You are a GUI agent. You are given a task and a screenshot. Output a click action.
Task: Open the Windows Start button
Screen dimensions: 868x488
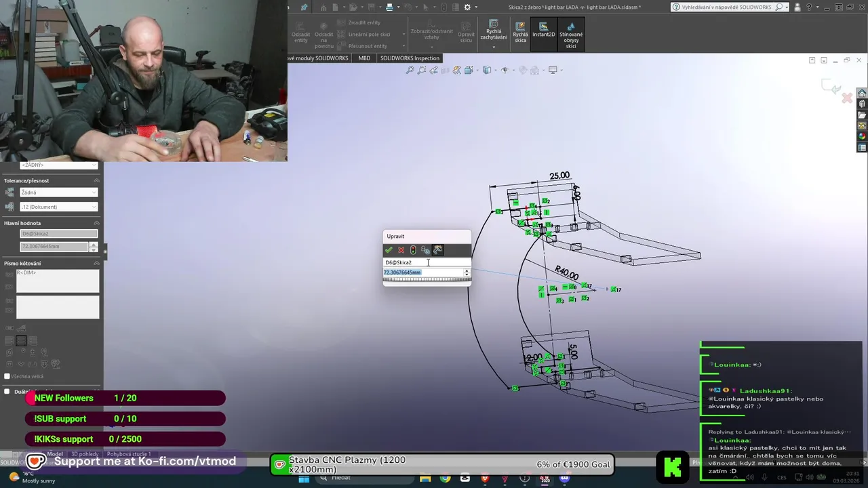coord(304,479)
